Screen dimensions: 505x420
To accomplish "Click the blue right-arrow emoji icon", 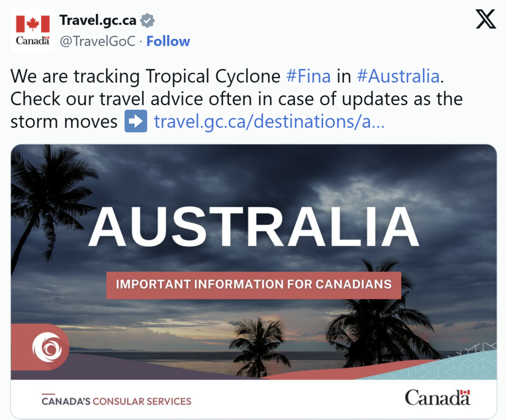I will coord(136,121).
